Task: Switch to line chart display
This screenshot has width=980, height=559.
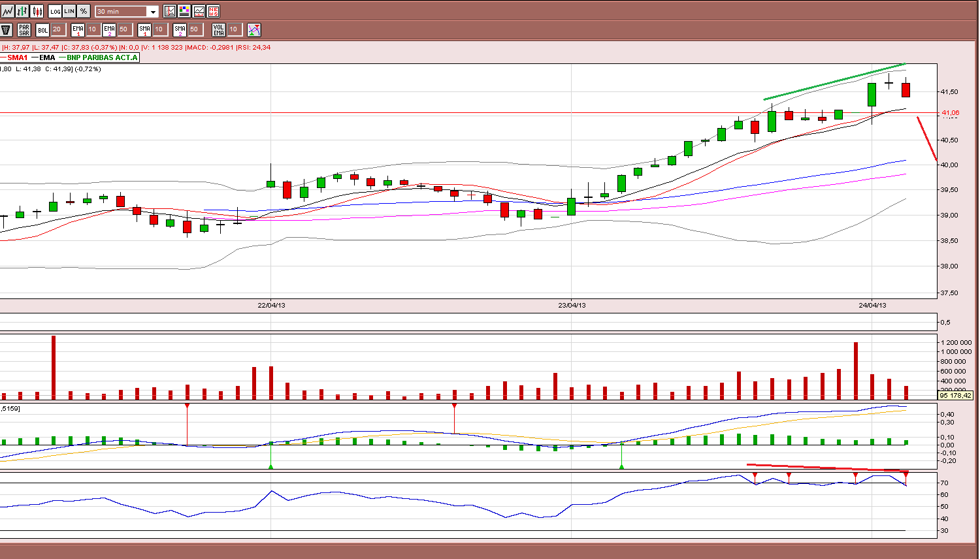Action: coord(8,11)
